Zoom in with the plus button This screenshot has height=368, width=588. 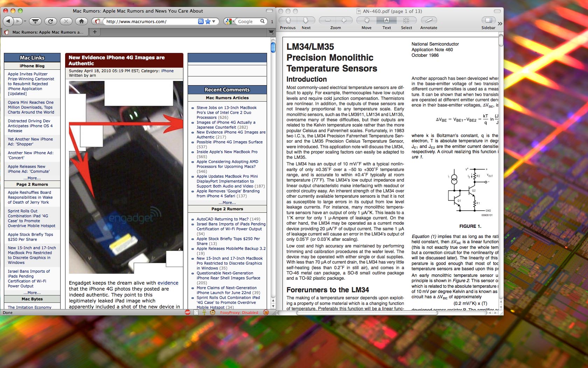point(344,20)
